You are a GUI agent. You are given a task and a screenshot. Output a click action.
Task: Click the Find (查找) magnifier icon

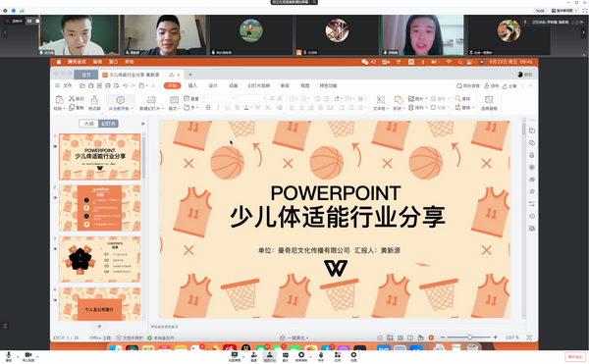click(457, 98)
